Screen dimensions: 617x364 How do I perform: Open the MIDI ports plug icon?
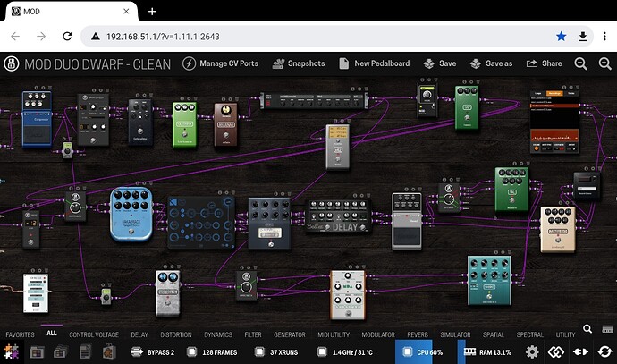click(x=580, y=351)
